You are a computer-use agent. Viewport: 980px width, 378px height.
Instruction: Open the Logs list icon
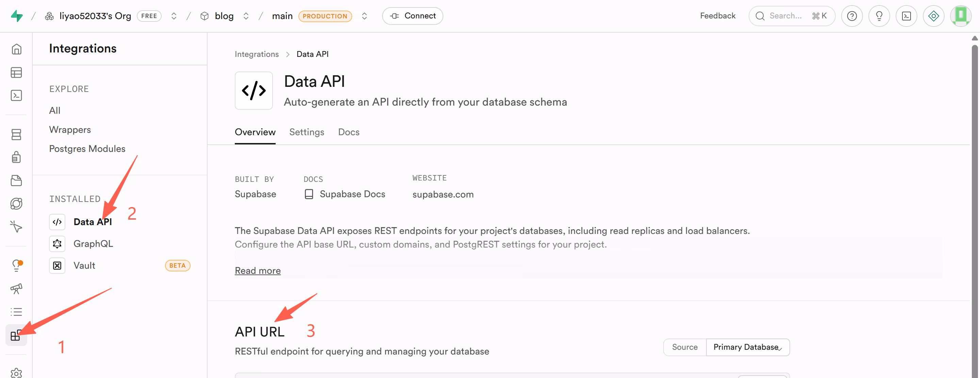pyautogui.click(x=16, y=312)
